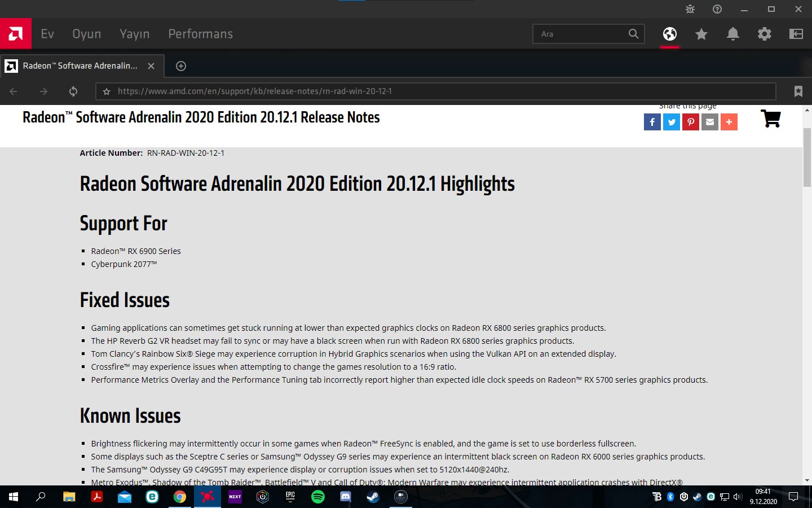The image size is (812, 508).
Task: Click the Crossfire™ resolution issue line
Action: pos(274,367)
